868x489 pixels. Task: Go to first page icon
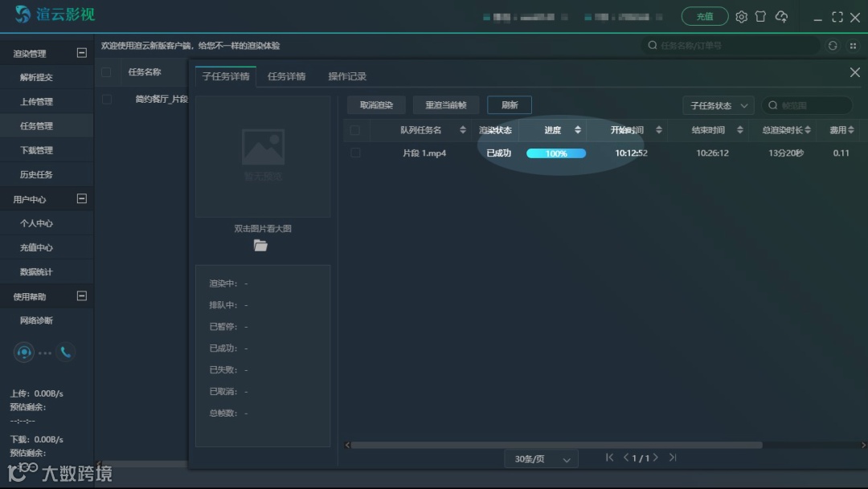pyautogui.click(x=609, y=458)
